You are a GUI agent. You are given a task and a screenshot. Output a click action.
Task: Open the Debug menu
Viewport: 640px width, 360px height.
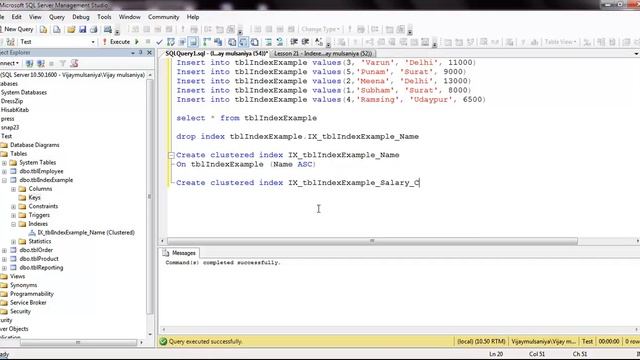(x=81, y=17)
